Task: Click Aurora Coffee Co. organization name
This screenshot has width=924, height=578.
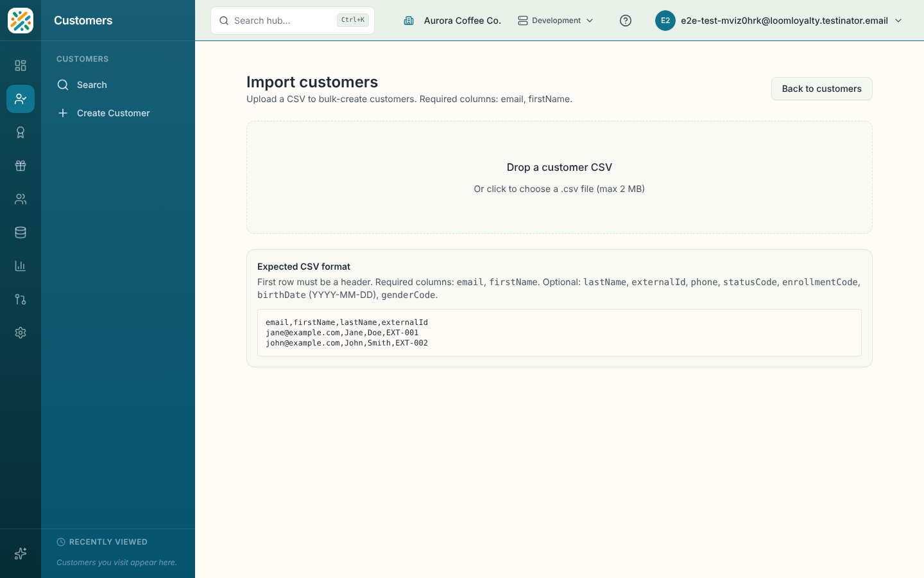Action: (463, 21)
